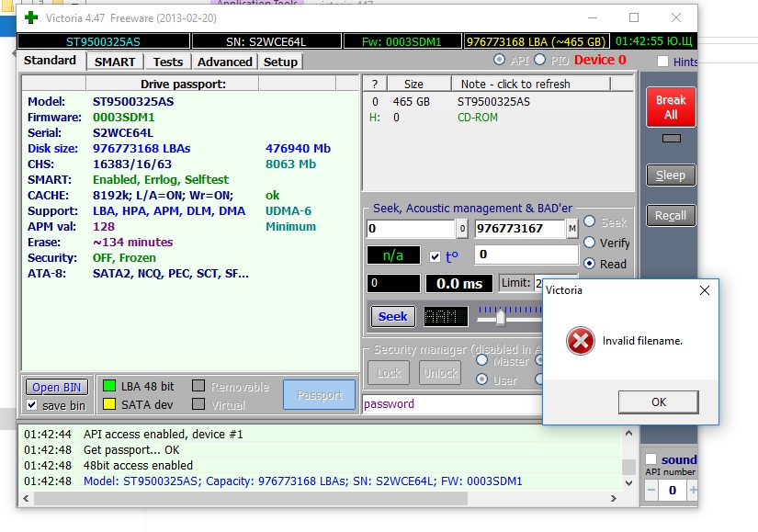Maximize the Victoria window
The width and height of the screenshot is (758, 532).
point(634,17)
